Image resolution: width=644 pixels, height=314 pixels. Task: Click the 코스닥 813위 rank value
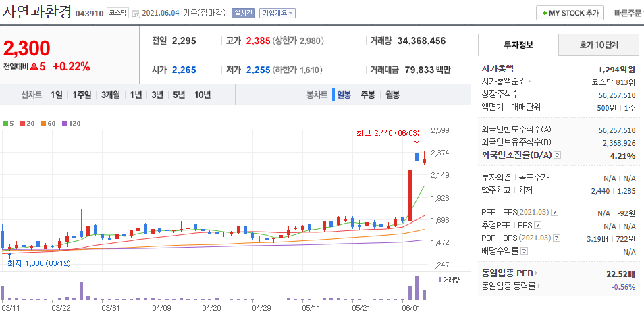(x=614, y=82)
